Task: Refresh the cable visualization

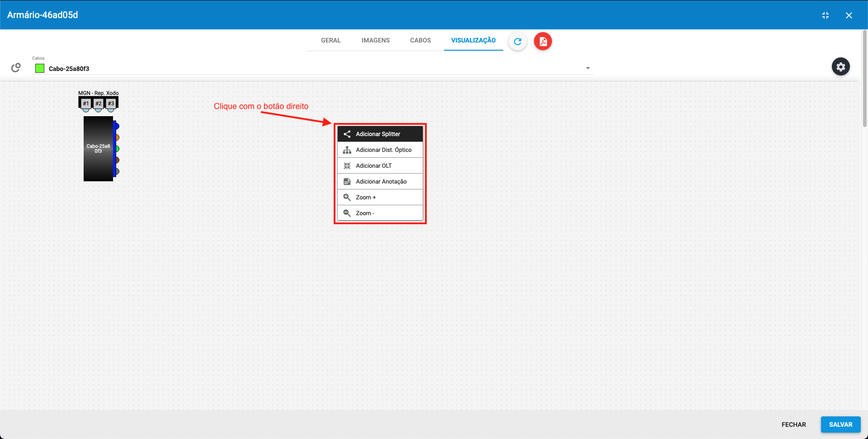Action: [x=517, y=41]
